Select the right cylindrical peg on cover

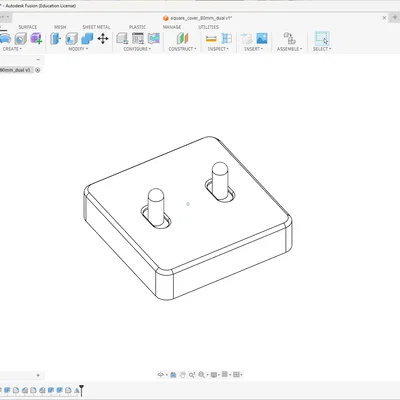[x=220, y=180]
